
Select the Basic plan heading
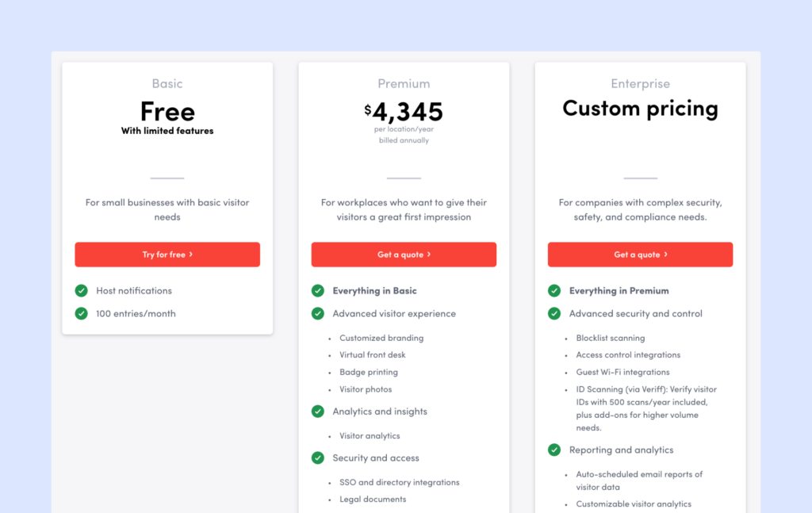click(167, 83)
